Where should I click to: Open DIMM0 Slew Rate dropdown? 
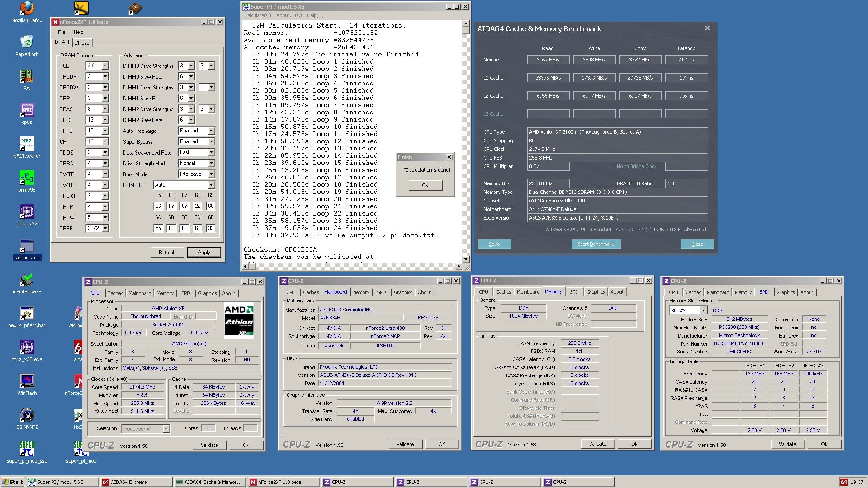click(x=191, y=77)
